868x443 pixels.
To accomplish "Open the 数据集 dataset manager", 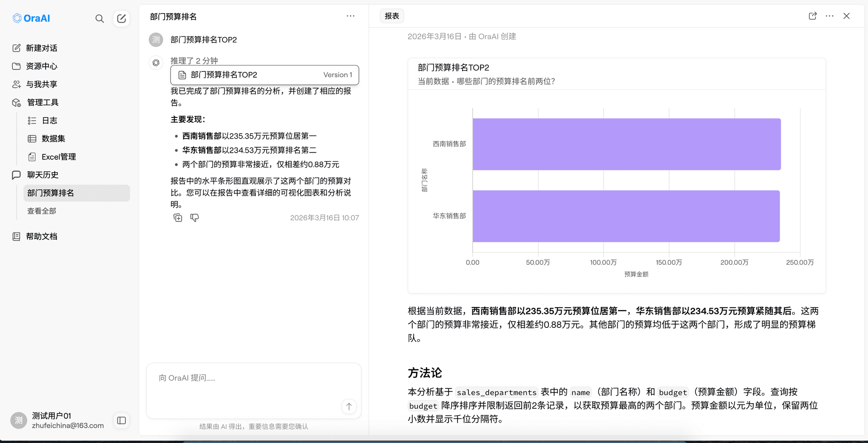I will pos(53,139).
